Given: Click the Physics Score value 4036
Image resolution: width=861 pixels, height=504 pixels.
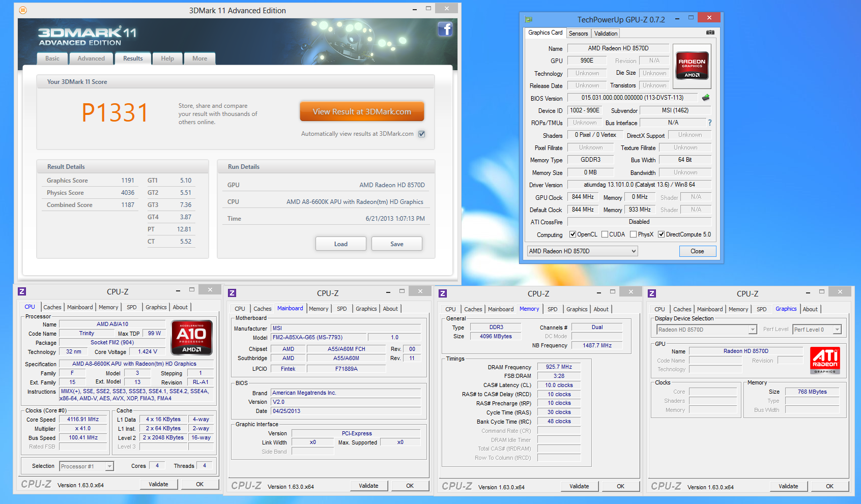Looking at the screenshot, I should click(128, 193).
